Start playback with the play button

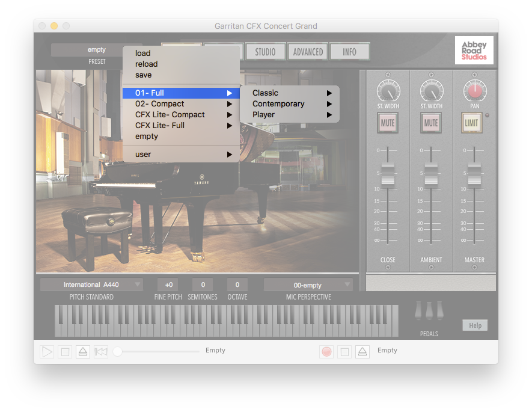pyautogui.click(x=47, y=352)
